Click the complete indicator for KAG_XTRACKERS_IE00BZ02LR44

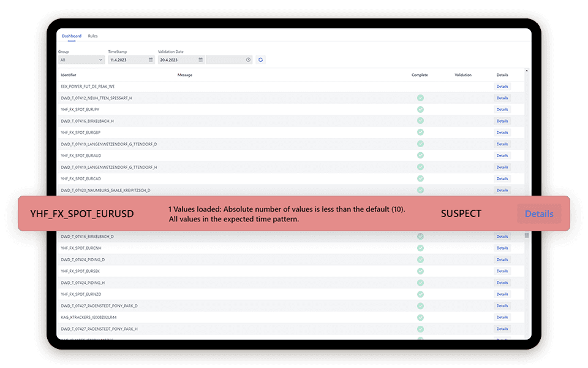[x=420, y=317]
